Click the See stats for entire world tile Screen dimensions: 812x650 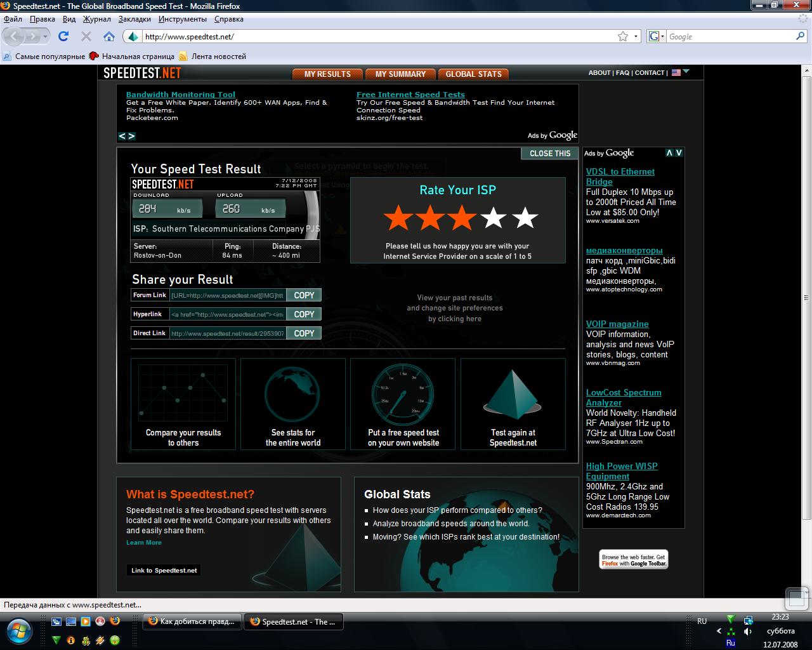pos(293,404)
